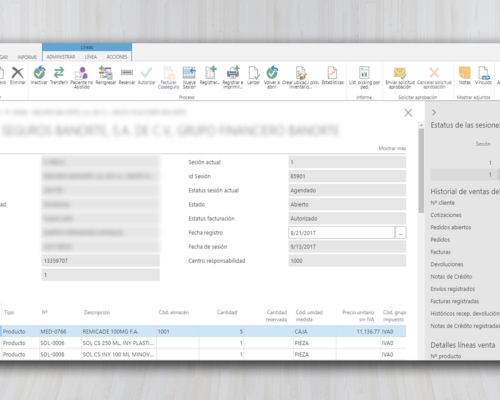
Task: Click the Fecha de sesión field
Action: click(347, 247)
